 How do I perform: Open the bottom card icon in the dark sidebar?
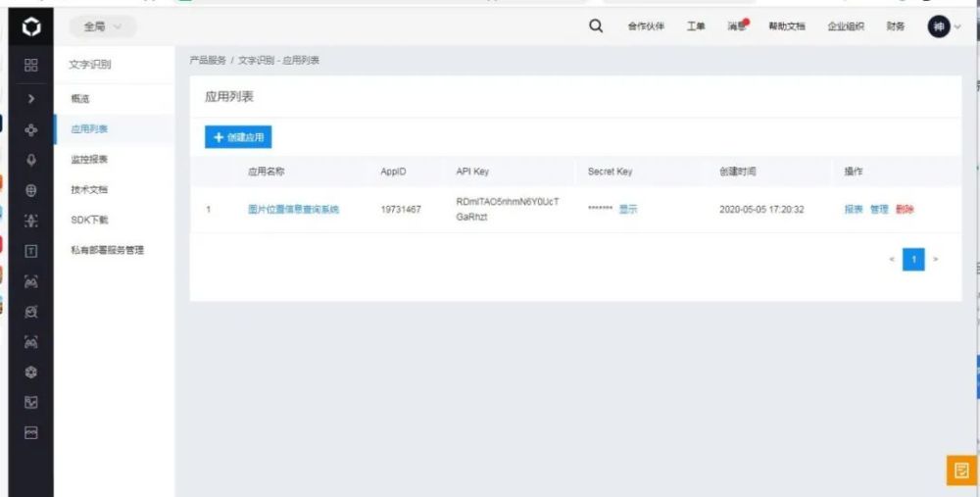point(31,432)
